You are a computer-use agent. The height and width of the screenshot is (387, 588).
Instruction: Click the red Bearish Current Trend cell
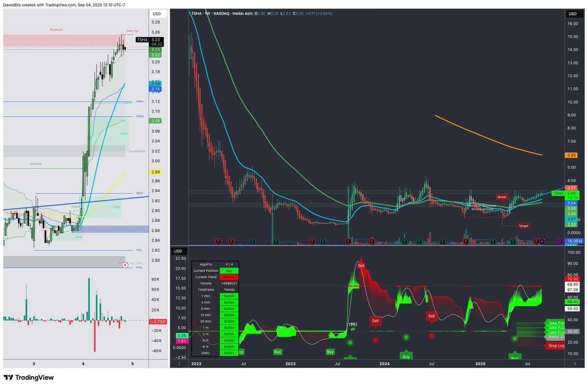tap(229, 277)
